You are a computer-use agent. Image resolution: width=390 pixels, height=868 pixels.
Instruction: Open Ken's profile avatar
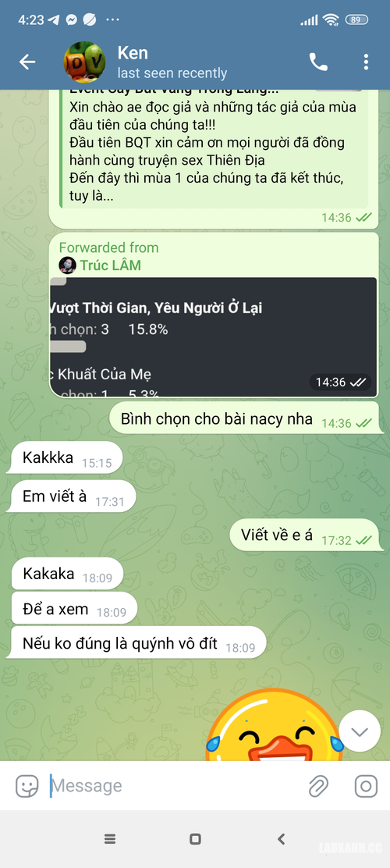click(x=84, y=62)
